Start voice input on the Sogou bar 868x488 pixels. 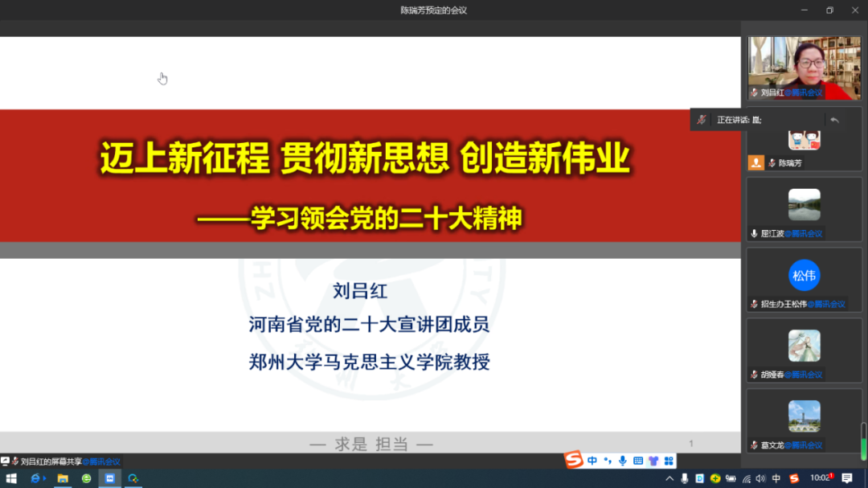[623, 461]
